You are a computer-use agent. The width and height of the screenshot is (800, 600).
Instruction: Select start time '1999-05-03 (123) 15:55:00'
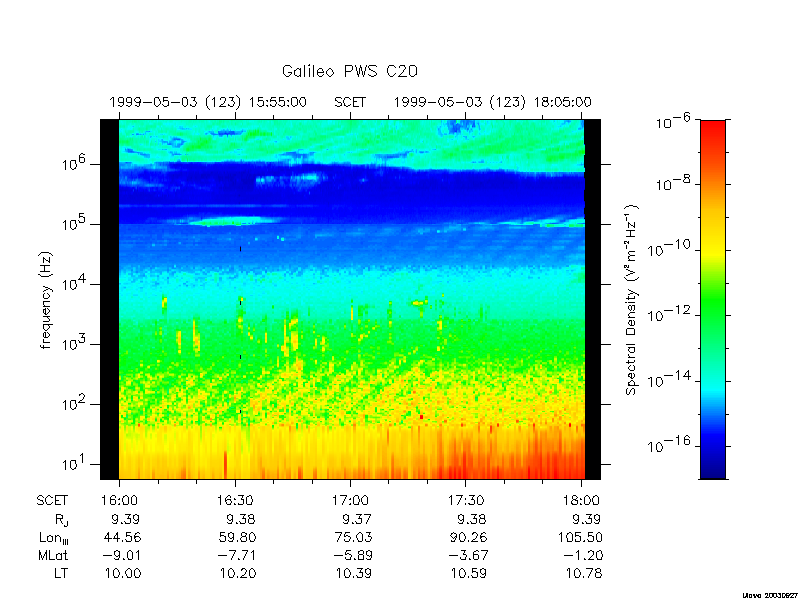[x=208, y=102]
